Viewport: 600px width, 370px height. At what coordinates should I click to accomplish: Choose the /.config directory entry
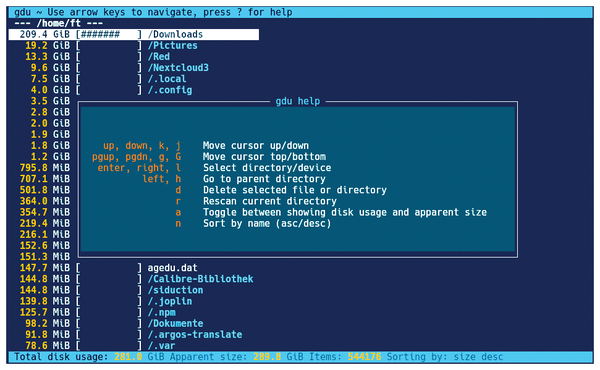click(x=170, y=90)
